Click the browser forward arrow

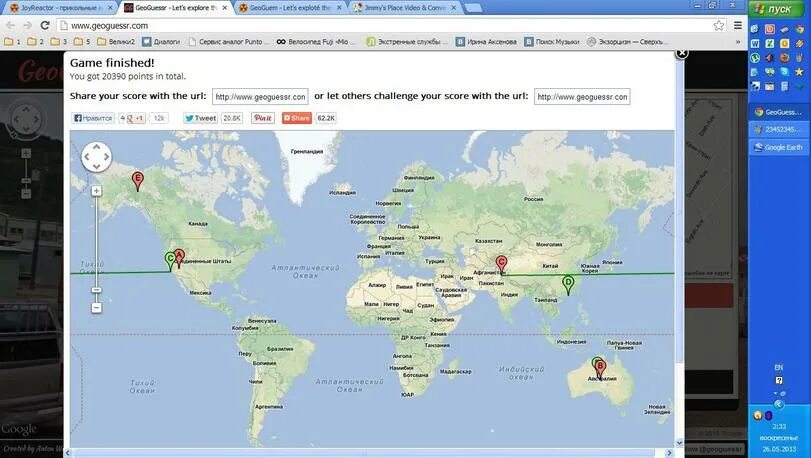tap(27, 25)
